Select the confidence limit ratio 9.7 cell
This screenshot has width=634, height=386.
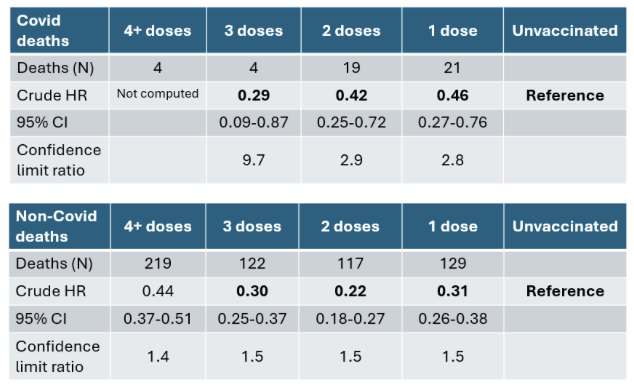pyautogui.click(x=254, y=160)
